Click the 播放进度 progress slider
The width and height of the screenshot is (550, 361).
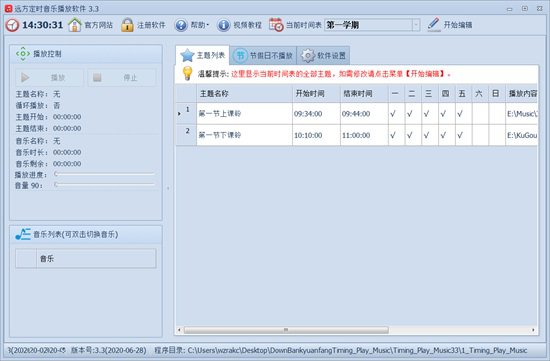105,174
